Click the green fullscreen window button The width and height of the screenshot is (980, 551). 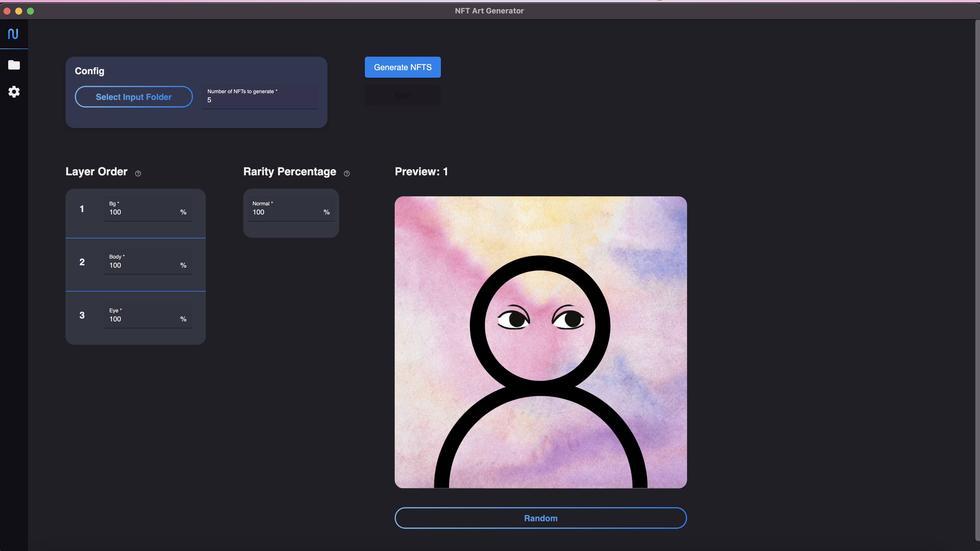pyautogui.click(x=30, y=11)
